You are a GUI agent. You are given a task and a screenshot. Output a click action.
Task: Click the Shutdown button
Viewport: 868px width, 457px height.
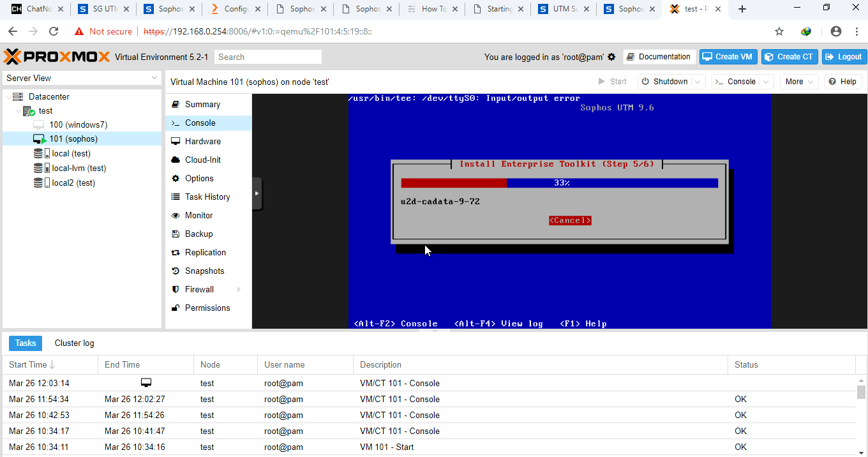point(664,82)
